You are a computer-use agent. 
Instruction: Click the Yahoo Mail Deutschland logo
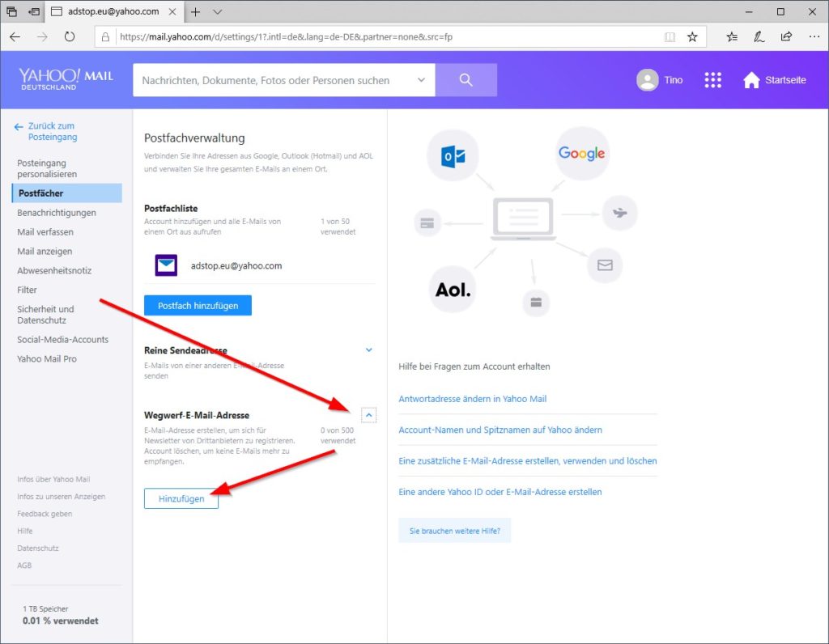click(x=66, y=79)
